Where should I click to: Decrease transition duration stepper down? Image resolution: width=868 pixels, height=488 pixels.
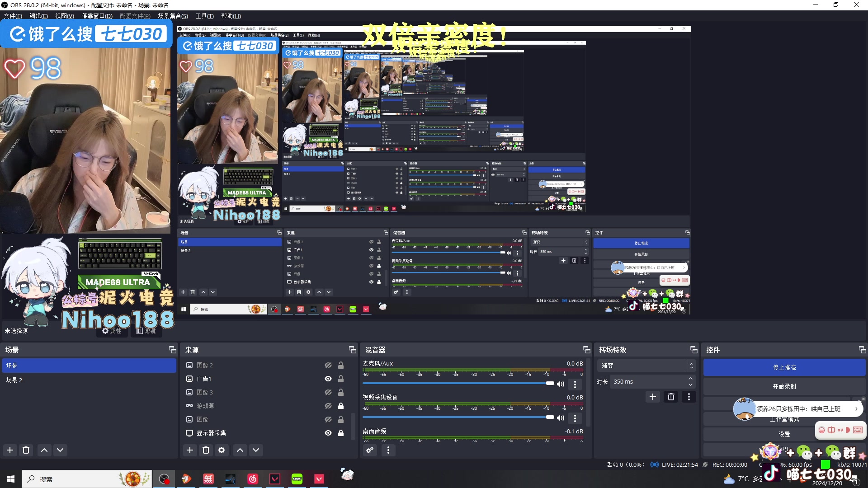point(690,385)
